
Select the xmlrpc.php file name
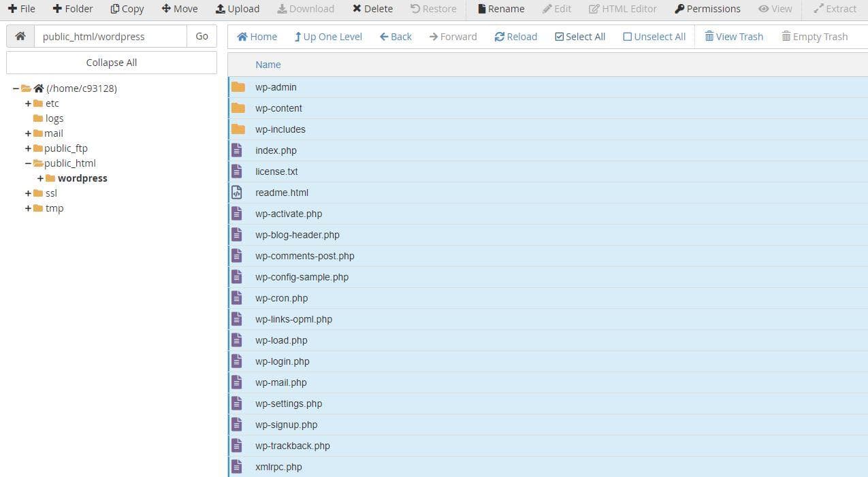[278, 467]
